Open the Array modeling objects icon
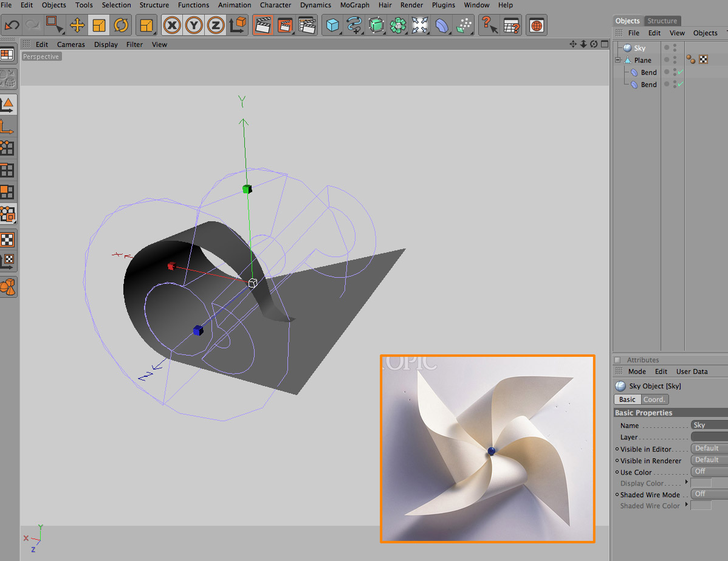 coord(398,25)
